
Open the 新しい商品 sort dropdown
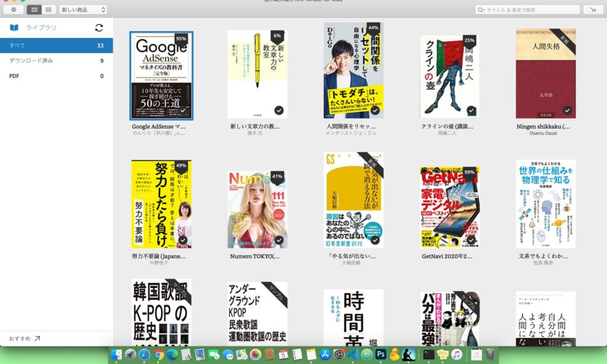point(83,9)
